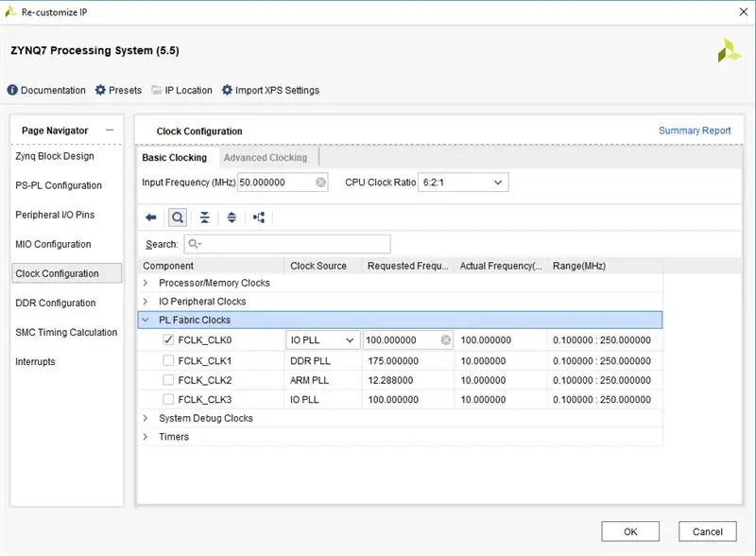Uncheck the FCLK_CLK0 checkbox
Viewport: 756px width, 556px height.
pos(168,339)
